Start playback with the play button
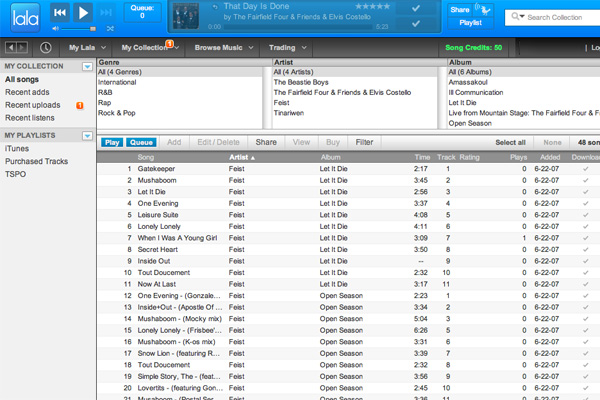600x400 pixels. coord(83,13)
